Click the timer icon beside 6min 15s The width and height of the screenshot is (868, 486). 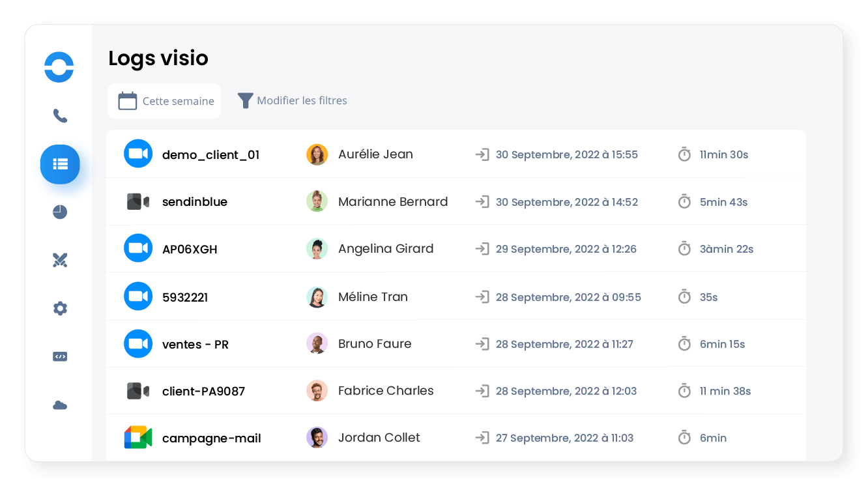pos(684,344)
